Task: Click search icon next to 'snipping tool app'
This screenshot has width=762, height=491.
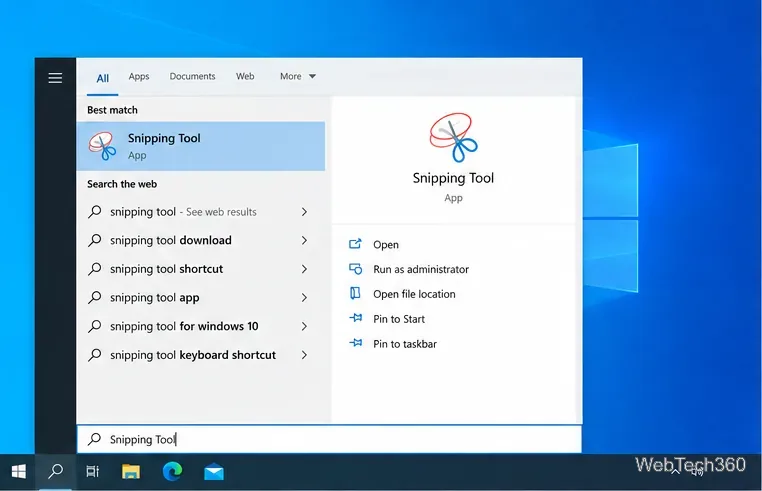Action: [95, 297]
